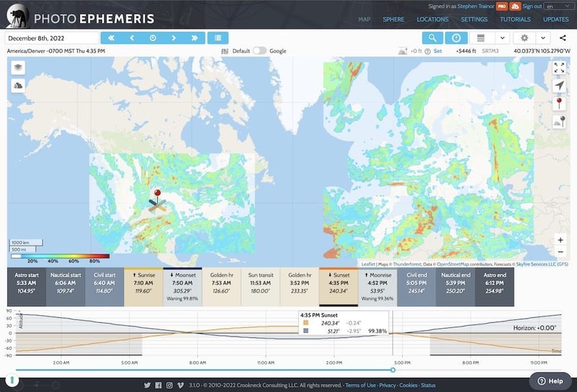Jump back with double left arrows
Viewport: 577px width, 392px height.
[111, 38]
